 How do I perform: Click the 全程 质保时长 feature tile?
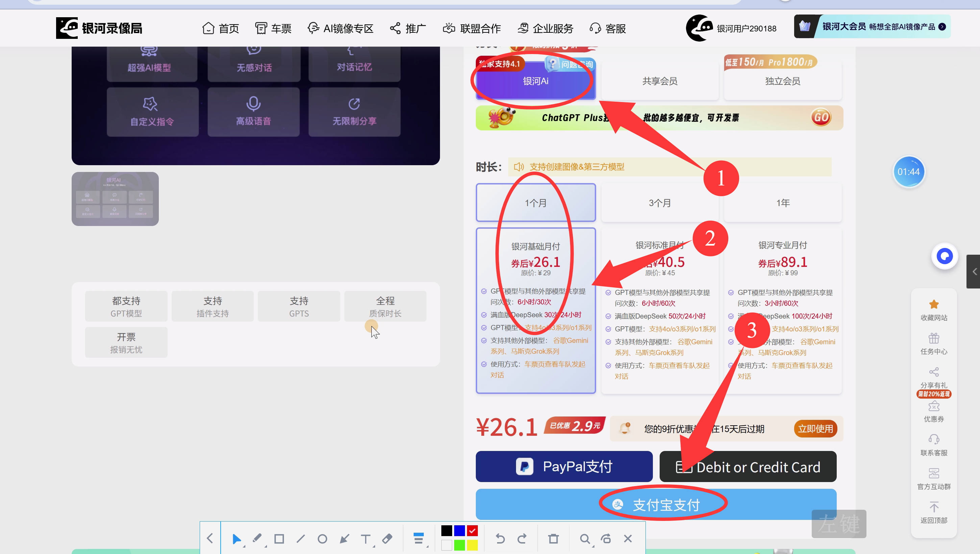pyautogui.click(x=385, y=306)
